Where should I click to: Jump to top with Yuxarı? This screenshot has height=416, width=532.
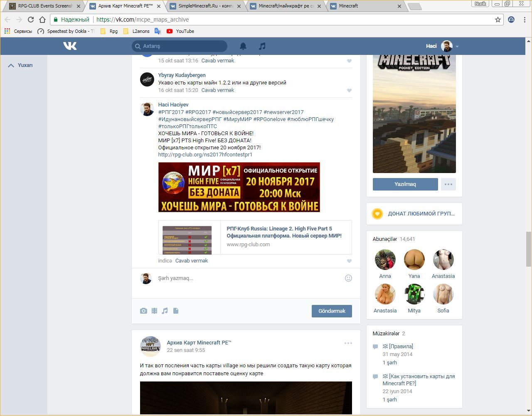pos(20,65)
